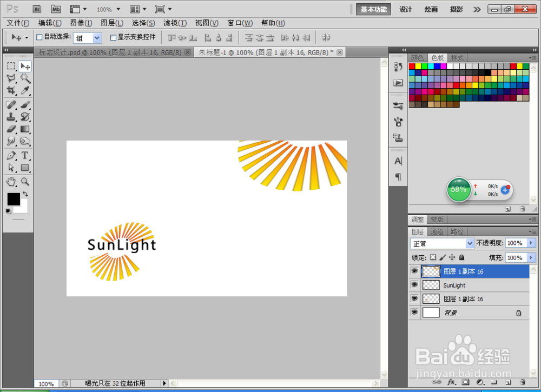
Task: Select the Hand tool
Action: pyautogui.click(x=11, y=182)
